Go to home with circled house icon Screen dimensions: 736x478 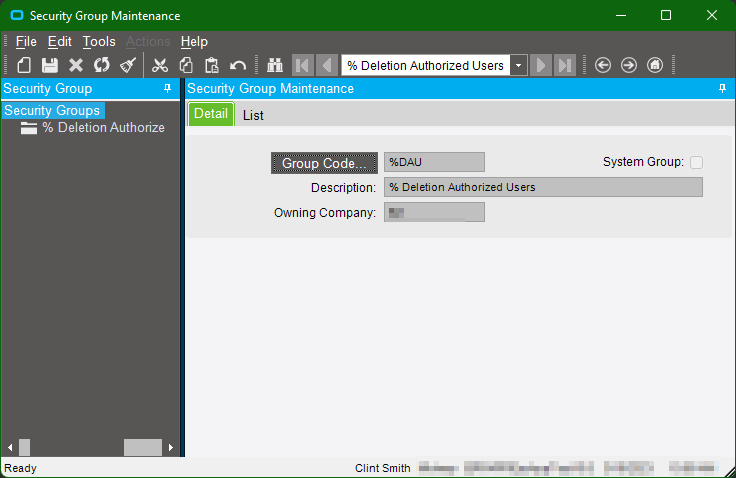pyautogui.click(x=655, y=65)
